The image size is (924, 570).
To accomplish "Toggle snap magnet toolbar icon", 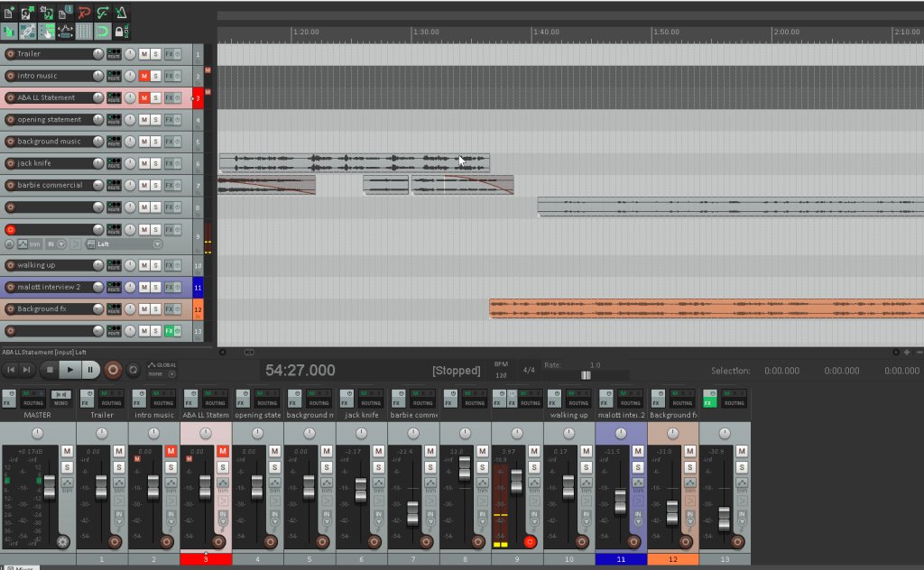I will click(x=103, y=32).
